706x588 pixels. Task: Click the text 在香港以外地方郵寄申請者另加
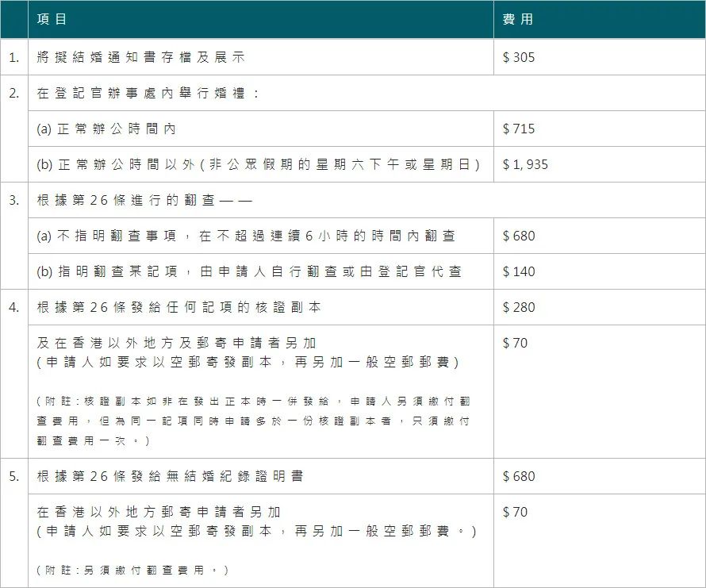pos(159,512)
